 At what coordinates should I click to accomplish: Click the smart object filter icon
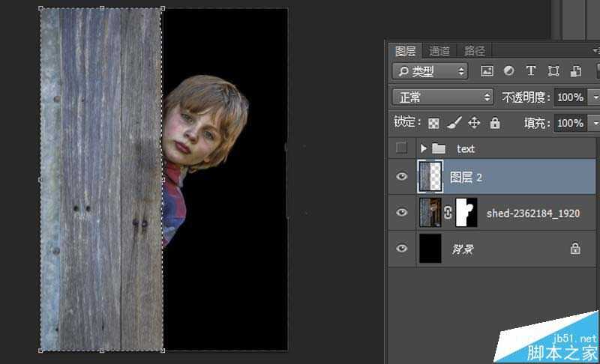coord(576,71)
